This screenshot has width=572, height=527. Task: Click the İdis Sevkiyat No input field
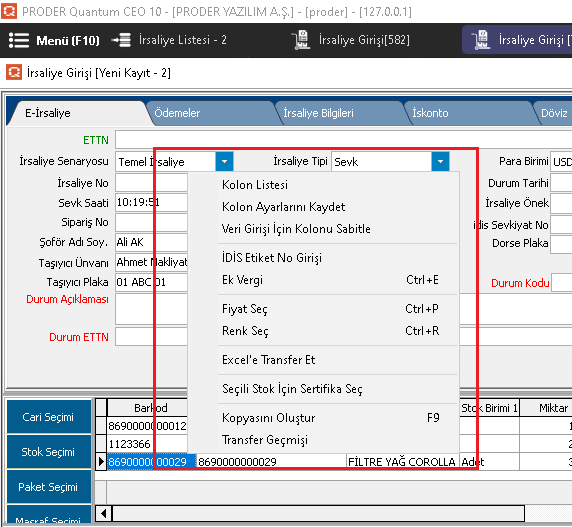coord(561,224)
